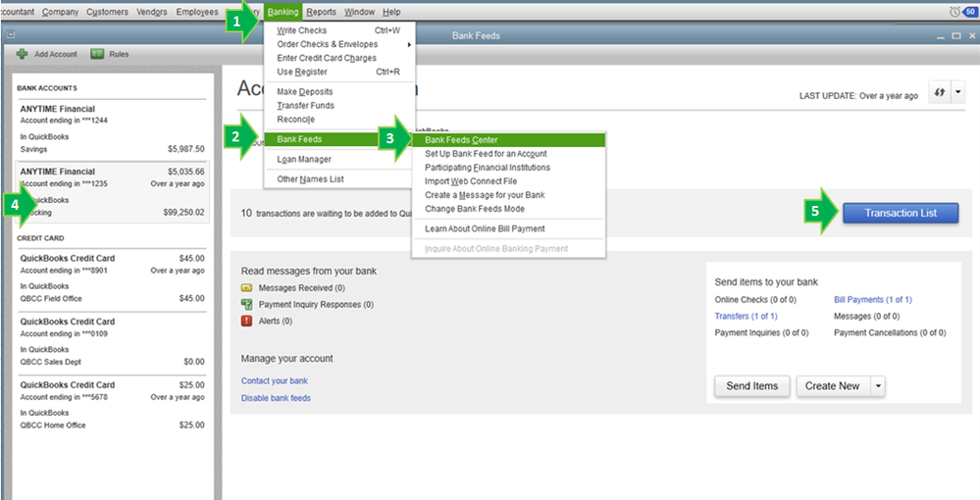Click Payment Inquiries (0 of 0) text
Viewport: 980px width, 500px height.
point(761,333)
